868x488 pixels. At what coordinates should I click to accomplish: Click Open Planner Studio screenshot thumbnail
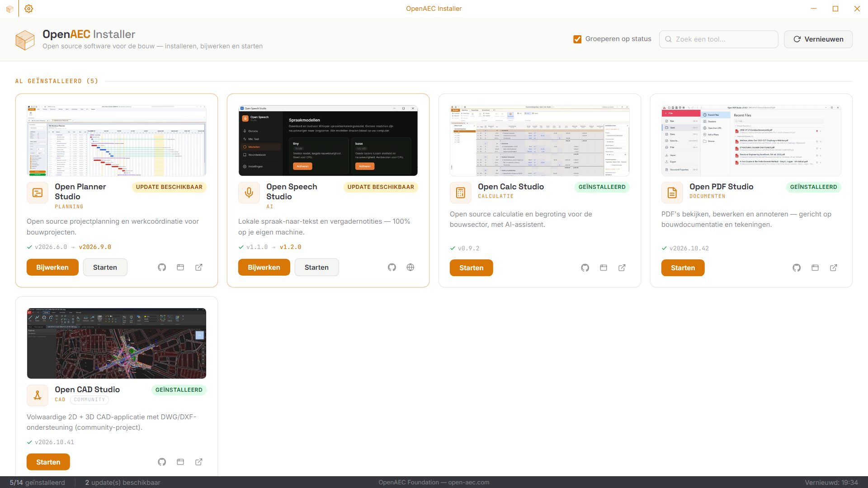pyautogui.click(x=117, y=141)
